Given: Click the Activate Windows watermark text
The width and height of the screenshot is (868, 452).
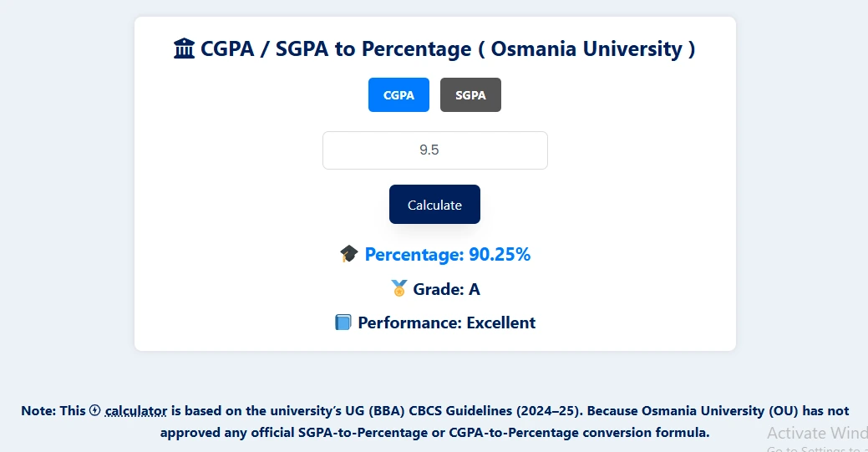Looking at the screenshot, I should pyautogui.click(x=817, y=433).
